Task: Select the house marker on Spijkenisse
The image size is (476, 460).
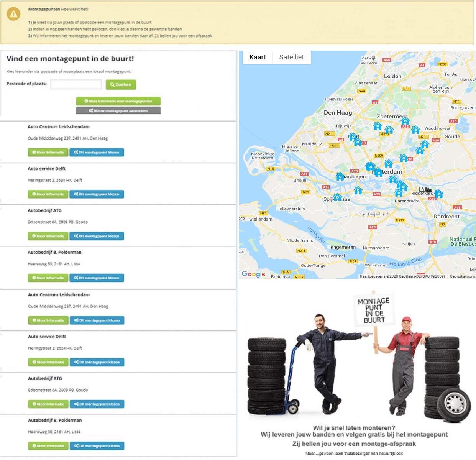Action: 337,197
